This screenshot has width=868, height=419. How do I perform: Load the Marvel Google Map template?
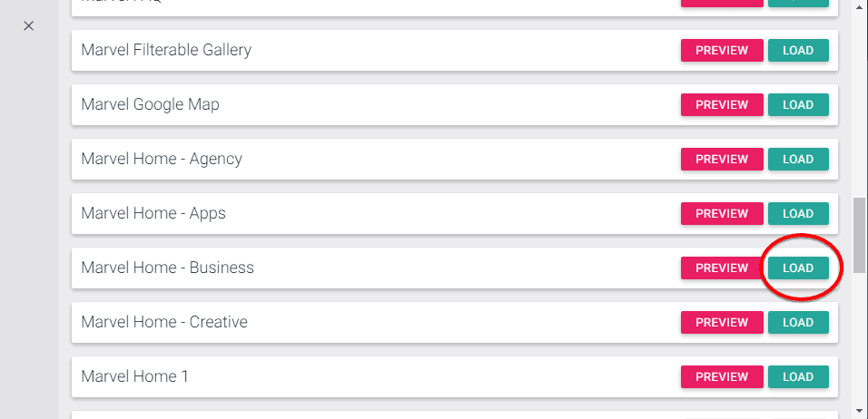point(798,105)
